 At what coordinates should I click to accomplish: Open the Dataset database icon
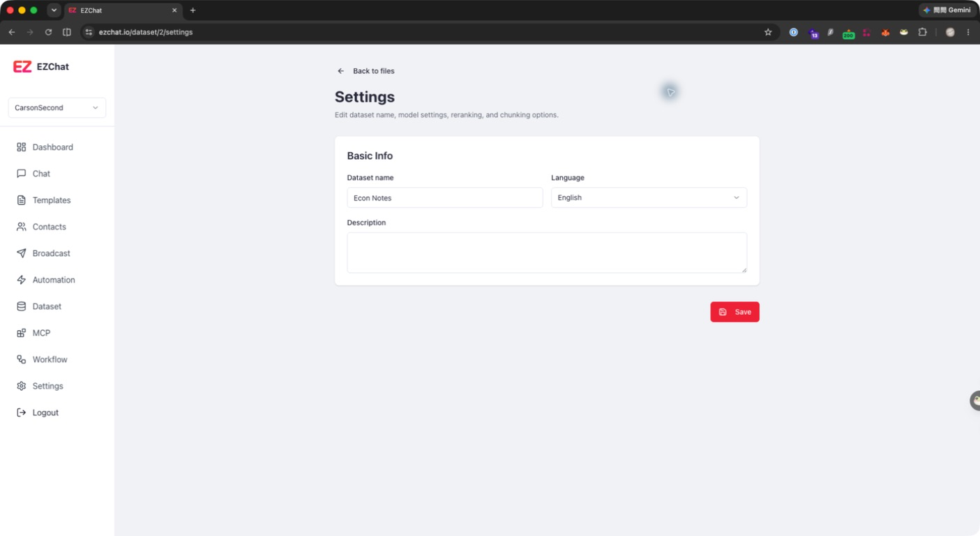click(21, 306)
